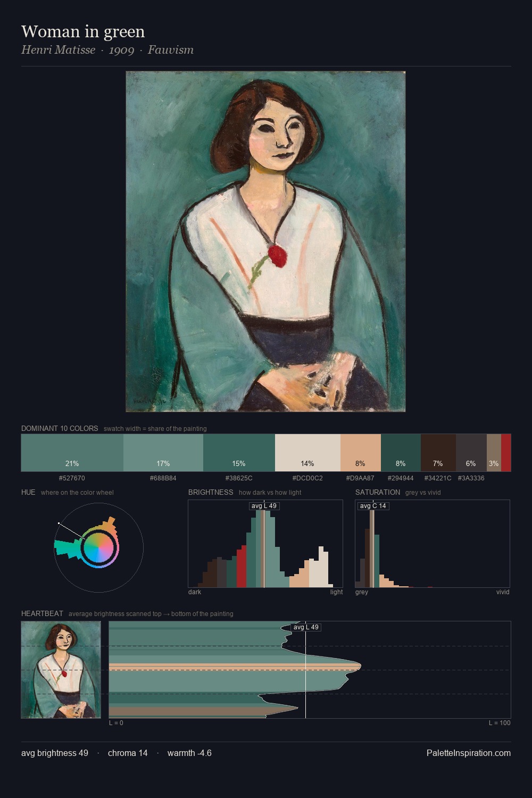The height and width of the screenshot is (798, 532).
Task: Click 'warmth -4.6' in footer
Action: (x=189, y=753)
